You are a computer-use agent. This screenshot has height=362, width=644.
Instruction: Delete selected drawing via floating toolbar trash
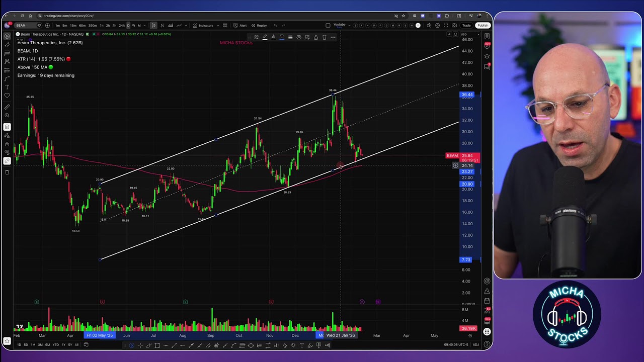coord(324,37)
